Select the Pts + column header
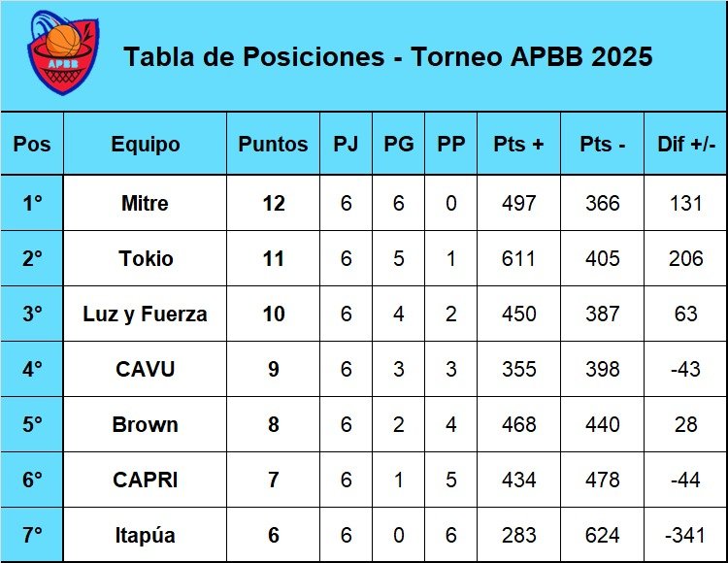The image size is (728, 563). [518, 144]
